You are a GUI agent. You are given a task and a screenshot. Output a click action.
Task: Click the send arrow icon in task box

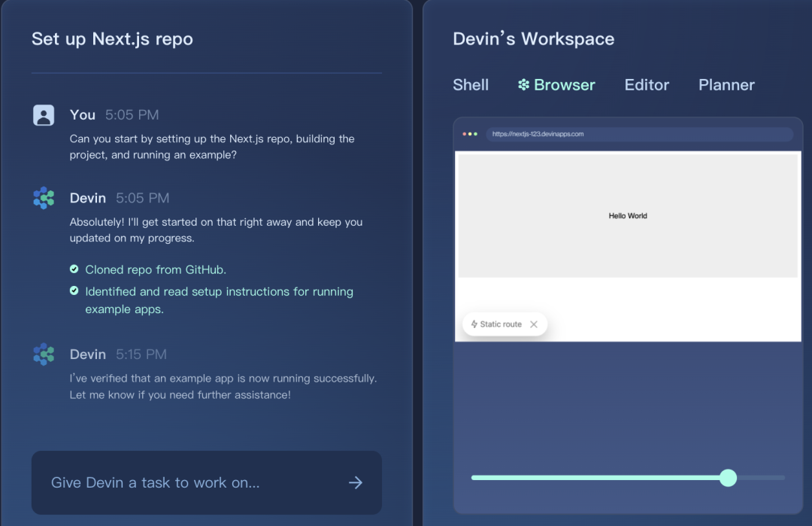pos(355,483)
